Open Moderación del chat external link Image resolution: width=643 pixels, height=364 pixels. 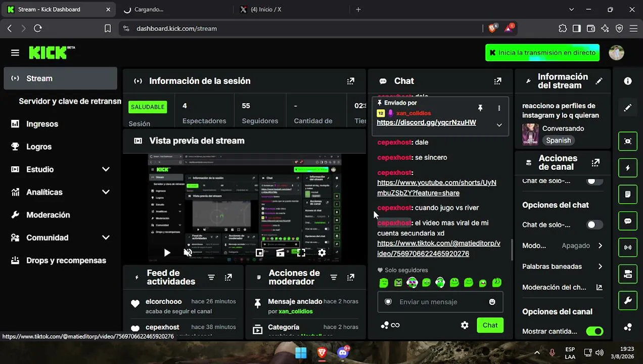599,287
